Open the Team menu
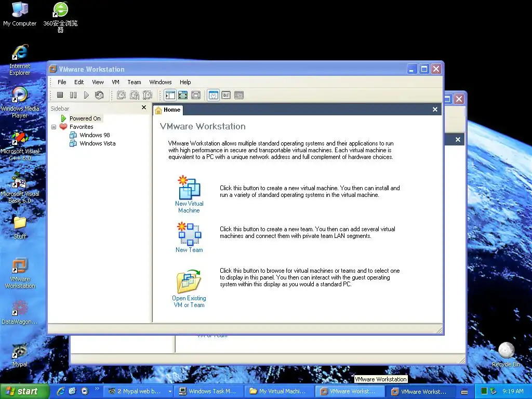Image resolution: width=532 pixels, height=399 pixels. click(134, 82)
